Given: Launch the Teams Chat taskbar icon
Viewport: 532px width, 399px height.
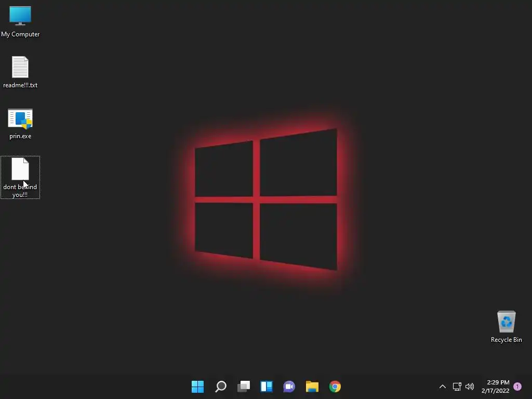Looking at the screenshot, I should coord(289,387).
